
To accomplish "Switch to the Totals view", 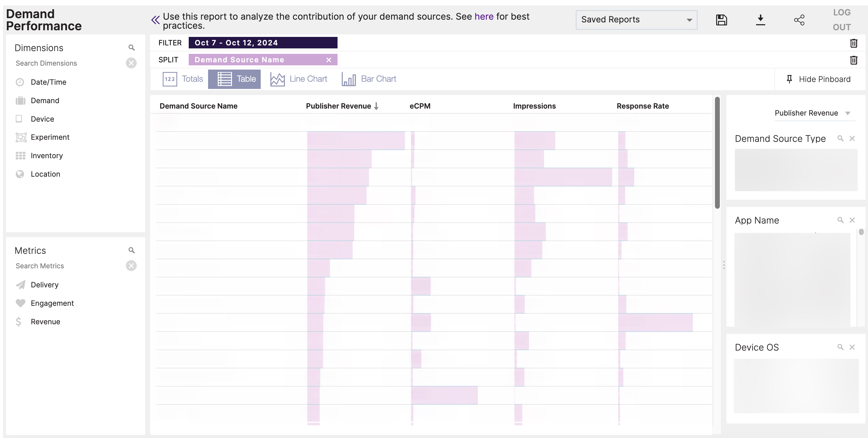I will (183, 79).
